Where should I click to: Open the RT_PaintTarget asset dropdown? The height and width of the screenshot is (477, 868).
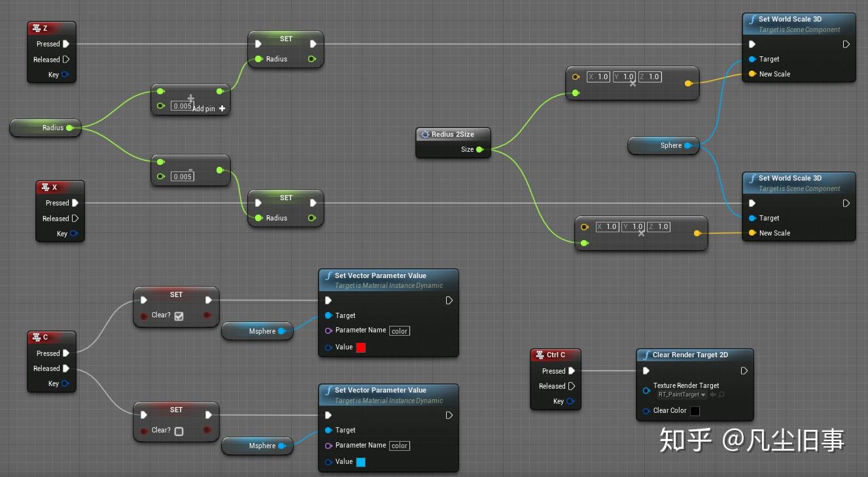click(x=704, y=395)
